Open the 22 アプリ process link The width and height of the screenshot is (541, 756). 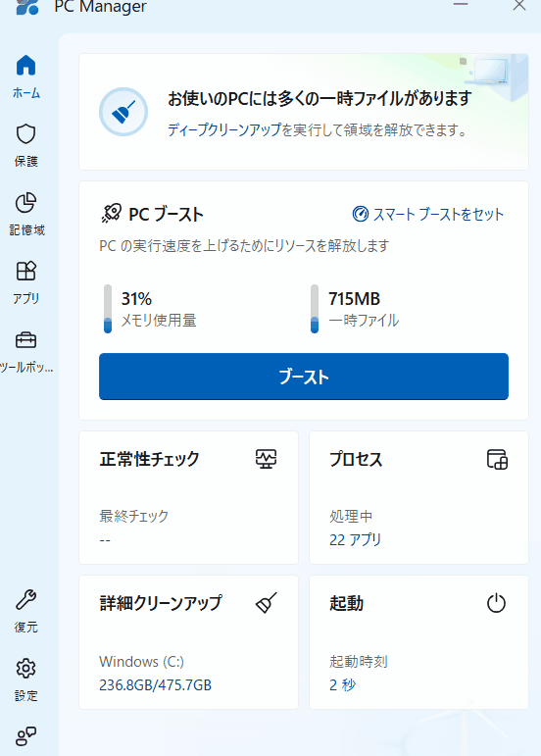coord(355,539)
